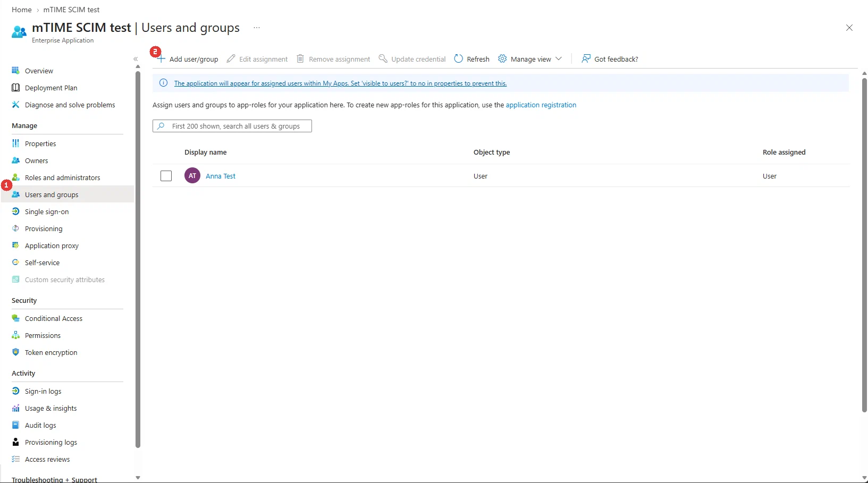Collapse the left navigation menu
This screenshot has width=868, height=483.
click(x=136, y=59)
